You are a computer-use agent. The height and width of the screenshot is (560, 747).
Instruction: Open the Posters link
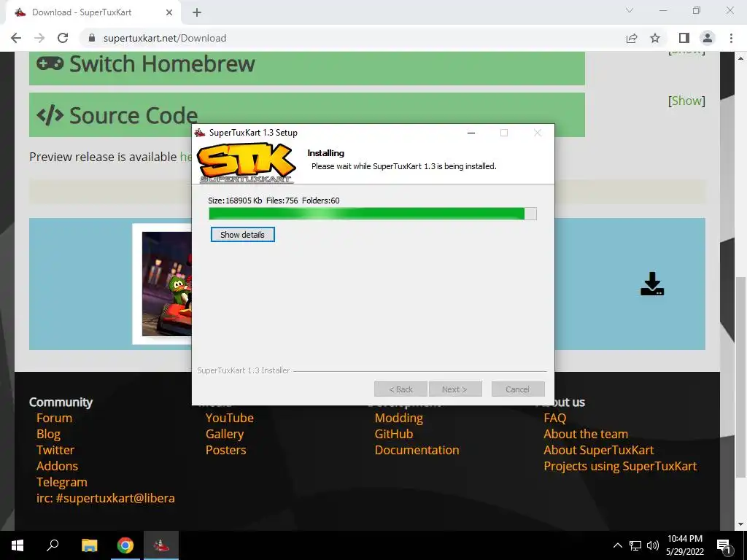[x=226, y=450]
